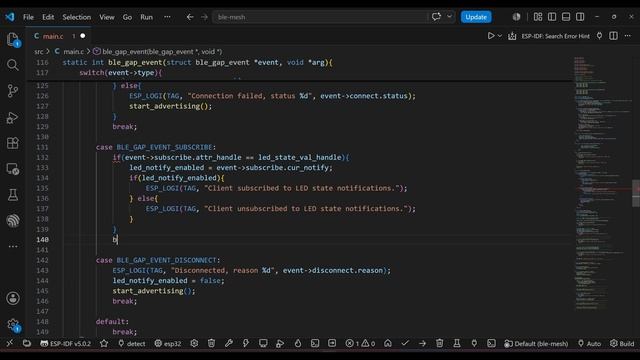The height and width of the screenshot is (360, 640).
Task: Click the checkmark icon in status bar
Action: pyautogui.click(x=405, y=343)
